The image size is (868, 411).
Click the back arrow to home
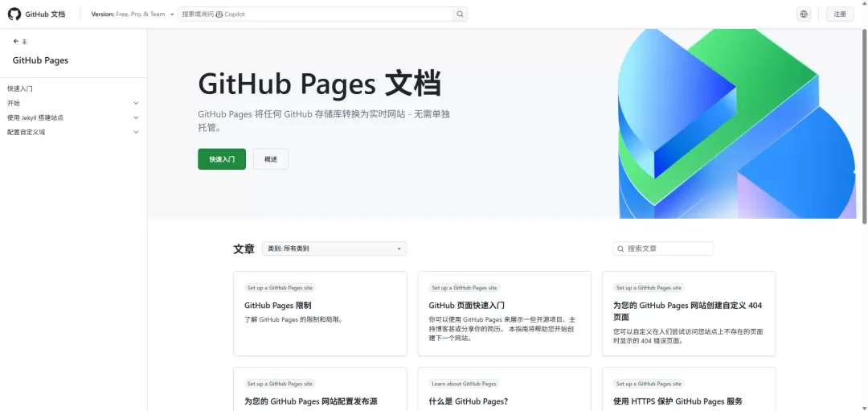[16, 42]
